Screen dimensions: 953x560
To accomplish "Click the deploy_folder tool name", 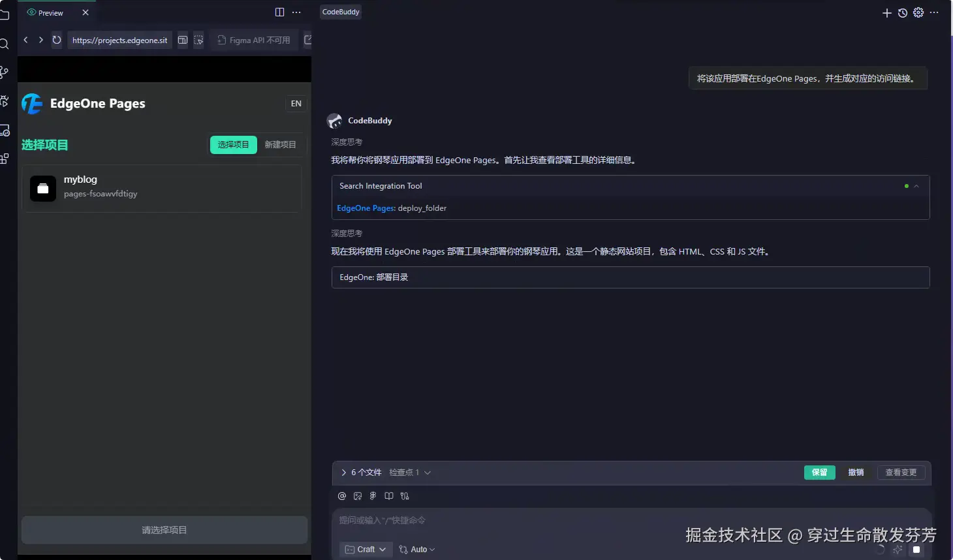I will click(422, 208).
